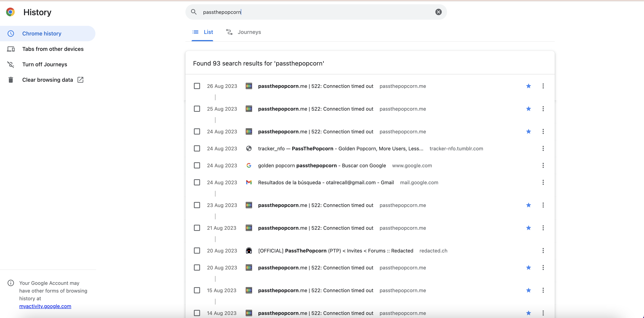
Task: Click Turn off Journeys
Action: 44,64
